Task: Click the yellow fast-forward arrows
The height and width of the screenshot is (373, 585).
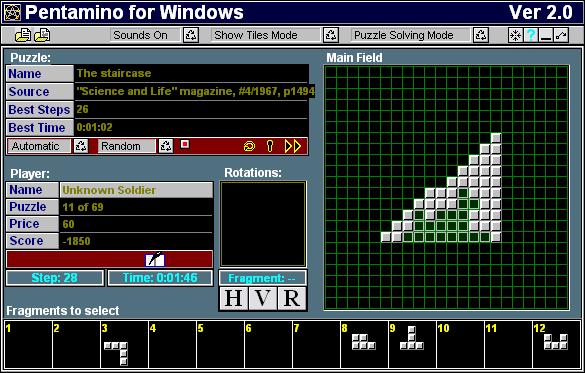Action: pos(293,146)
